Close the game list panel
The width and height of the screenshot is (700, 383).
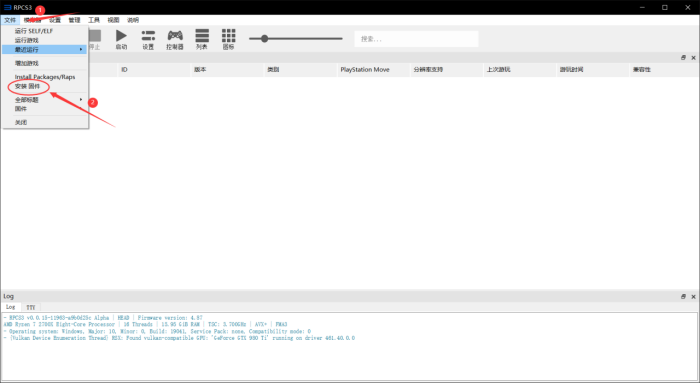tap(693, 58)
